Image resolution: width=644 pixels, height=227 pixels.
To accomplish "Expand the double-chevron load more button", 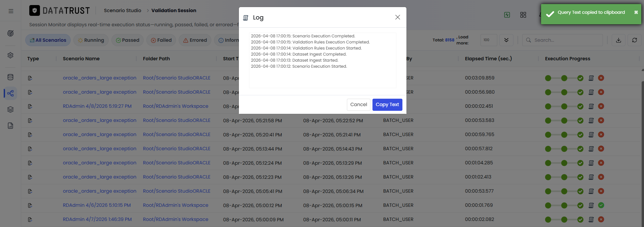I will coord(506,40).
